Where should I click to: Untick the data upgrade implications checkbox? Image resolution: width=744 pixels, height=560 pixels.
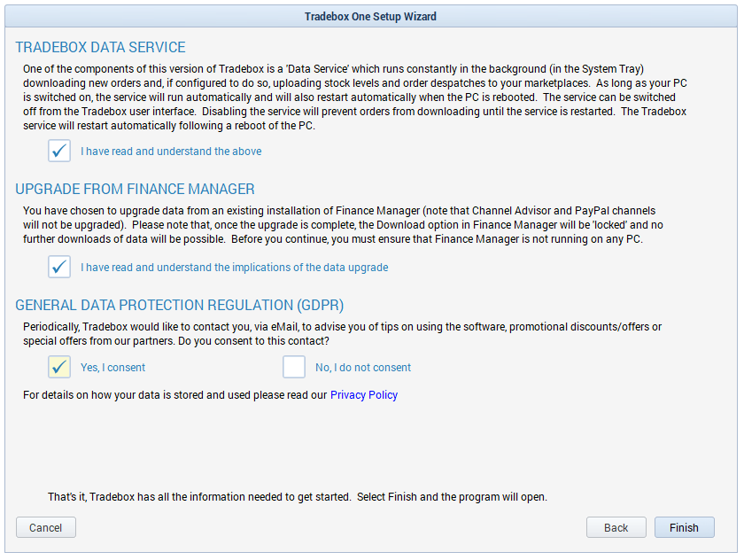[59, 267]
